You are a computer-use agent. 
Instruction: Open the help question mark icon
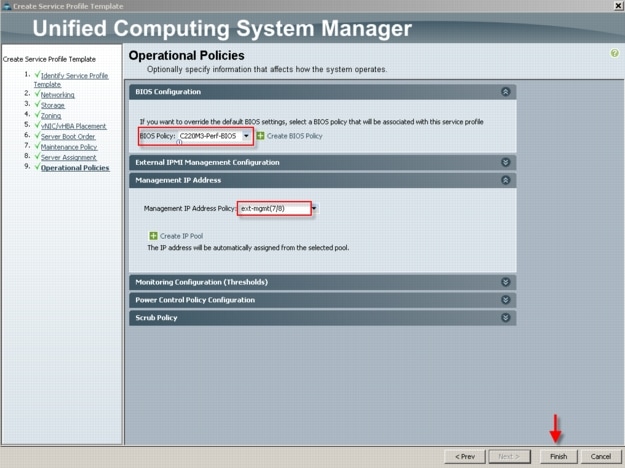[614, 53]
